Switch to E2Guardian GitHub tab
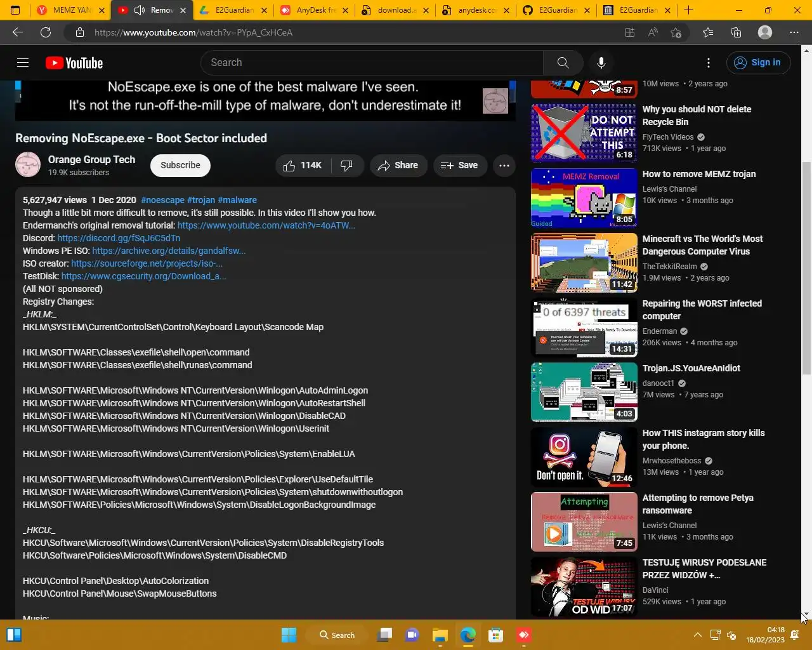 click(557, 10)
